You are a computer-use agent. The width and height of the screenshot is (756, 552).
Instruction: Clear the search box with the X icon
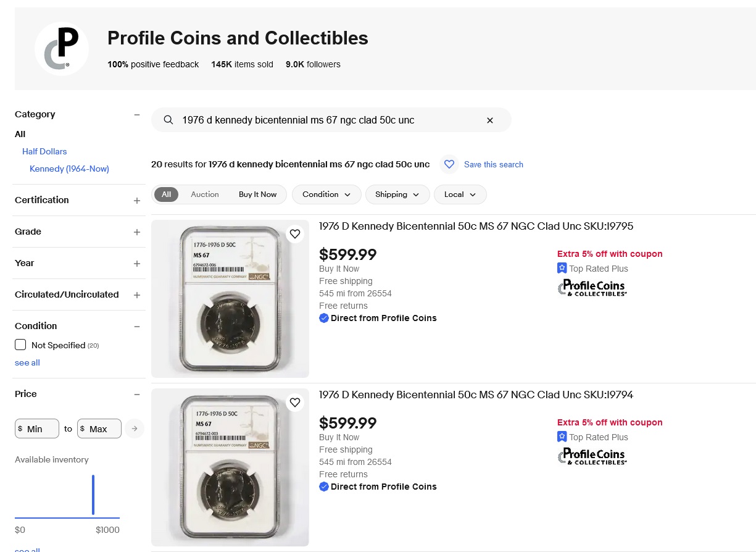point(490,120)
